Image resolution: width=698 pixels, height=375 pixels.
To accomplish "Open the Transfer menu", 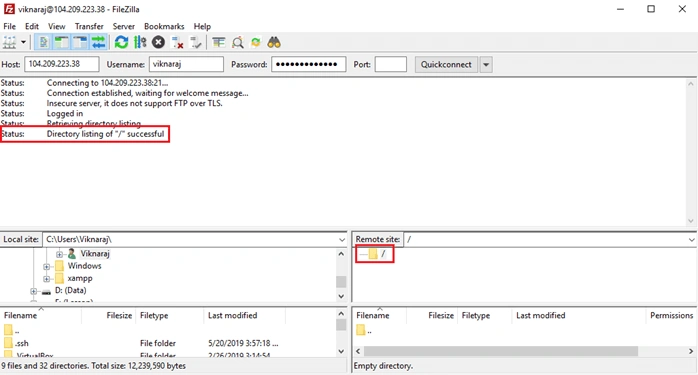I will coord(89,26).
